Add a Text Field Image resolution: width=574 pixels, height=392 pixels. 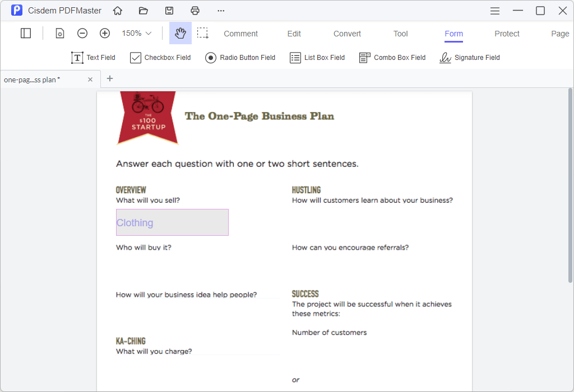point(93,58)
